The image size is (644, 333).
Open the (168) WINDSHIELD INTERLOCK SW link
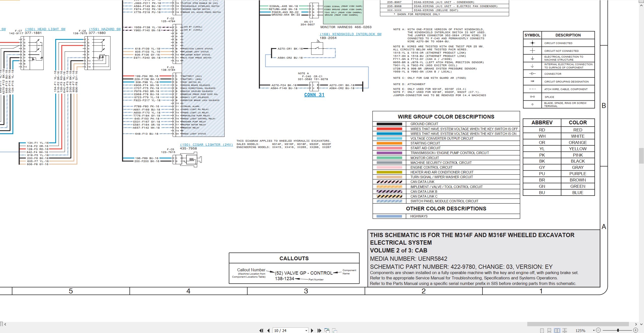pyautogui.click(x=351, y=34)
